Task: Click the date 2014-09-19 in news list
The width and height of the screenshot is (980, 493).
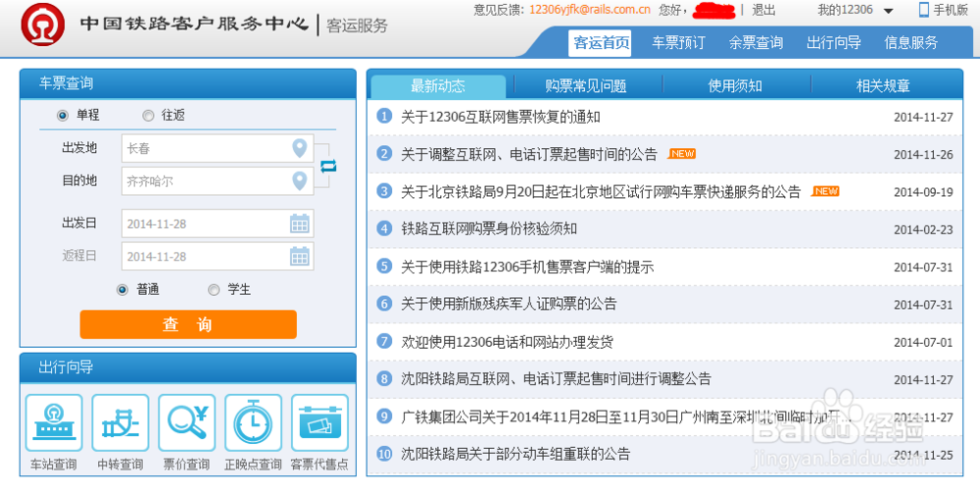Action: [x=923, y=192]
